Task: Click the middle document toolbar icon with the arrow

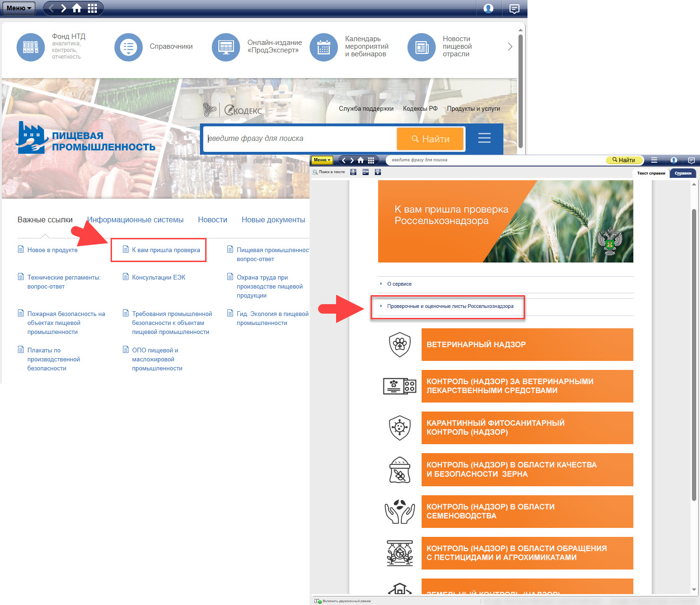Action: point(365,172)
